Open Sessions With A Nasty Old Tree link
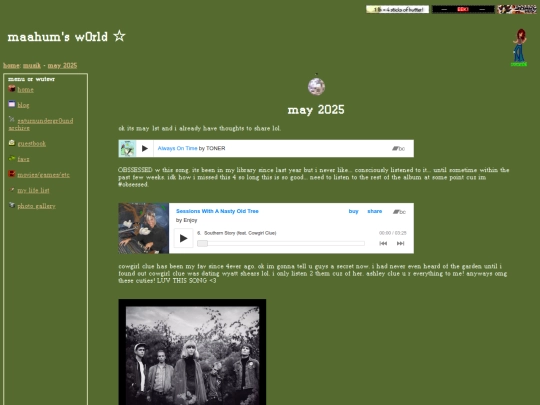This screenshot has height=405, width=540. pyautogui.click(x=217, y=211)
